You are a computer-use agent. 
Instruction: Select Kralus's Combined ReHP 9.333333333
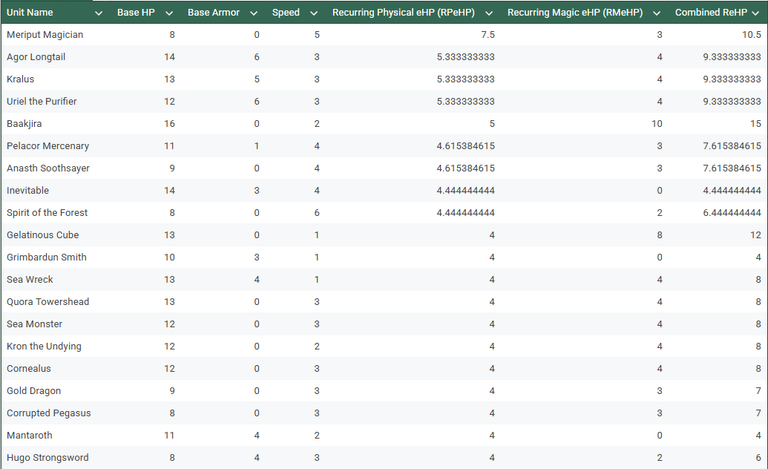click(732, 79)
